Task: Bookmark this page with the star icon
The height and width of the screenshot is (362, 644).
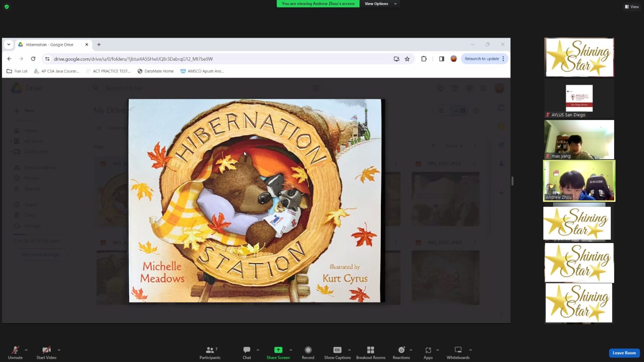Action: pyautogui.click(x=407, y=59)
